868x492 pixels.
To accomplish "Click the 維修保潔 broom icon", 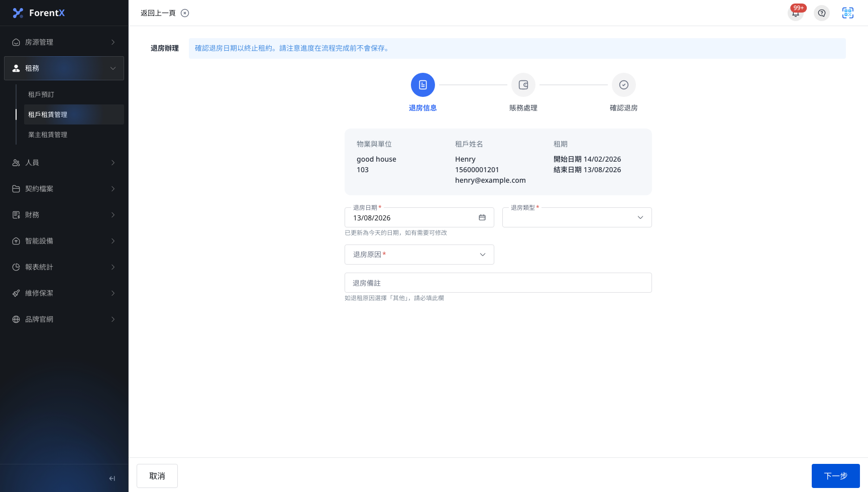I will [x=16, y=293].
